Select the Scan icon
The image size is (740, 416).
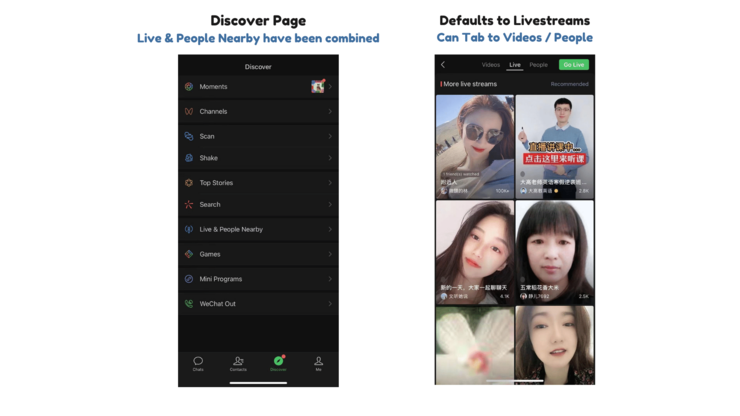point(189,136)
